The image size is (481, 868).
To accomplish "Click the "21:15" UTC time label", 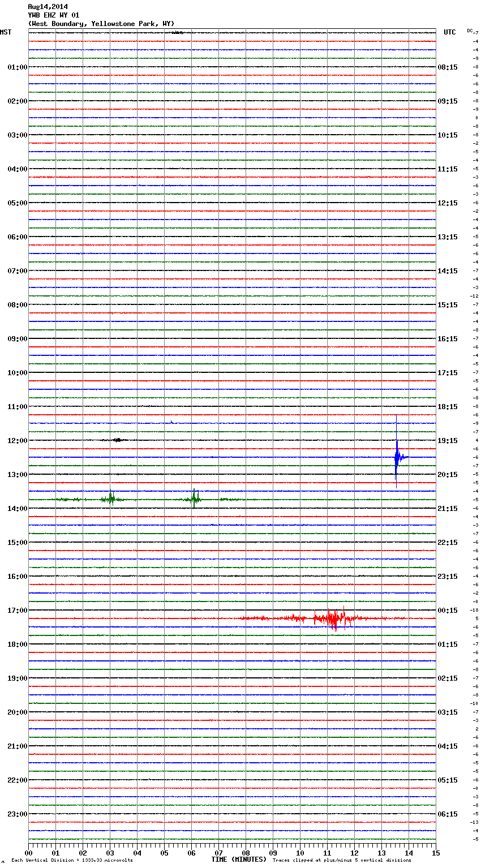I will 448,509.
